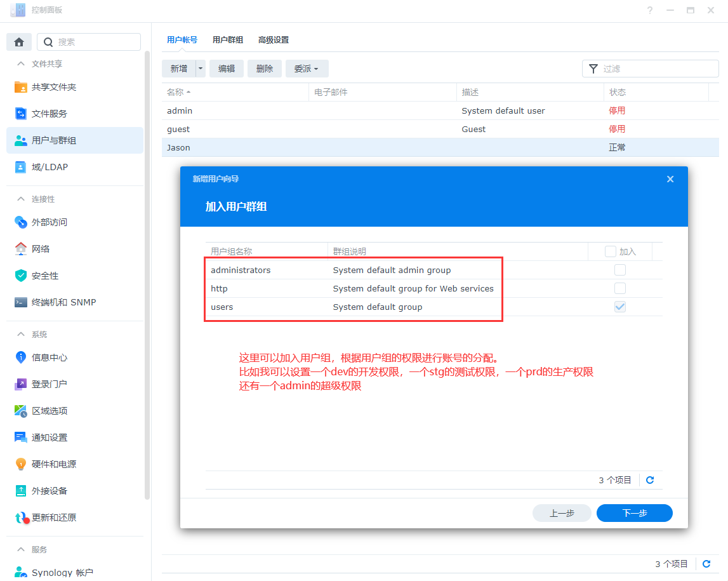Click 下一步 to proceed in wizard
Image resolution: width=728 pixels, height=581 pixels.
click(634, 513)
